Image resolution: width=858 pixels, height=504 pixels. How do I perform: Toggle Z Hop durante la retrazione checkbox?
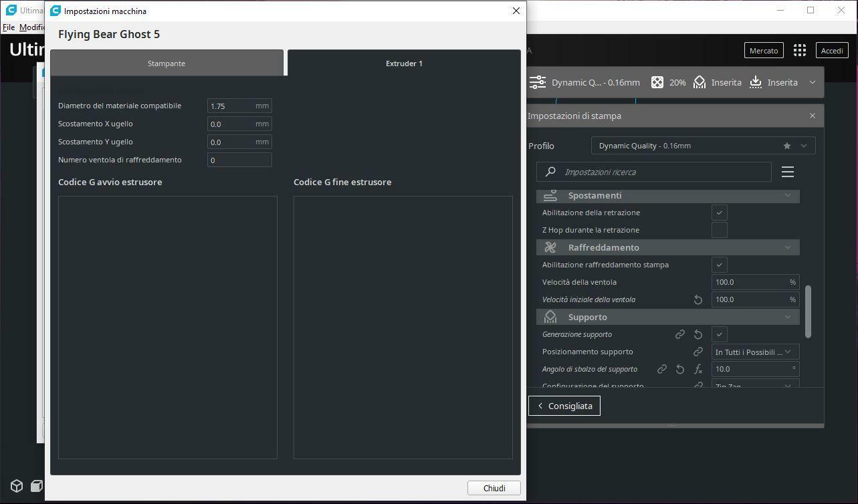(720, 230)
